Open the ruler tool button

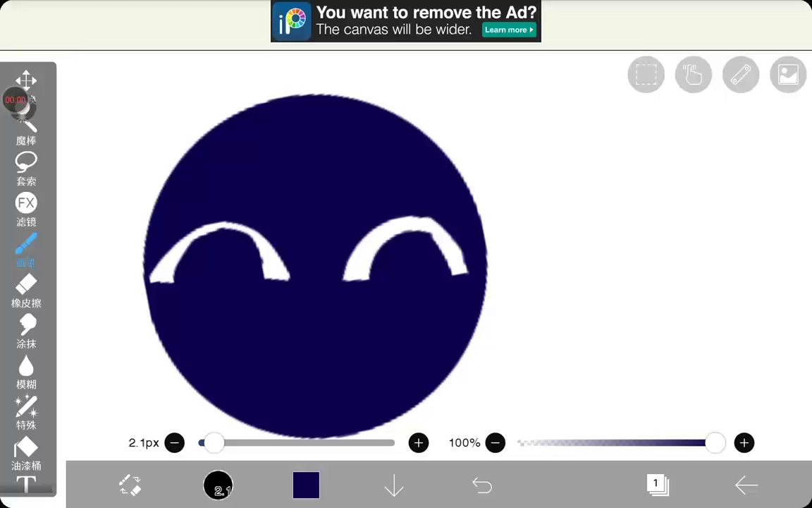(x=741, y=75)
